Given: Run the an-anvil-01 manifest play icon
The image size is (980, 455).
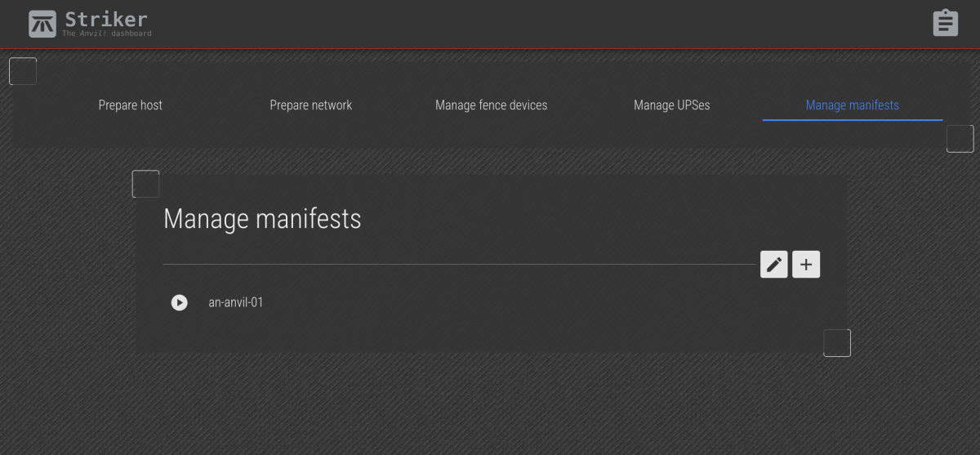Looking at the screenshot, I should 179,303.
